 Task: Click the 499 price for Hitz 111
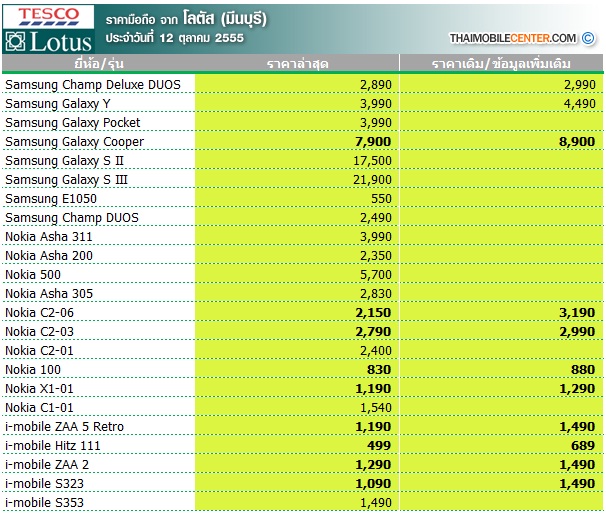[379, 445]
